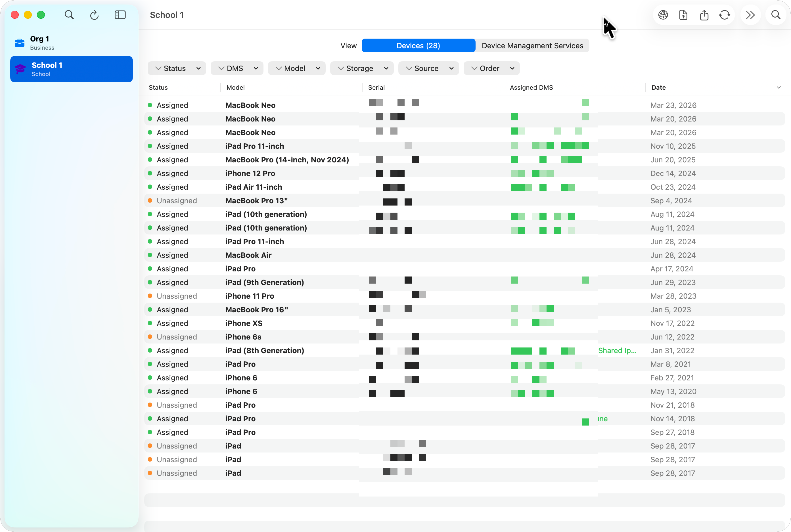Screen dimensions: 791x532
Task: Click the document export toolbar icon
Action: (683, 15)
